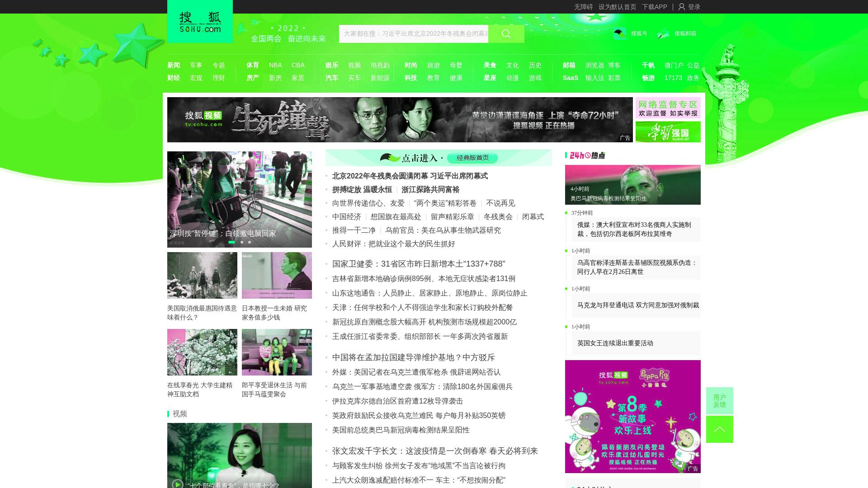Read 北京2022年冬残奥会圆满闭幕 headline

pyautogui.click(x=410, y=176)
